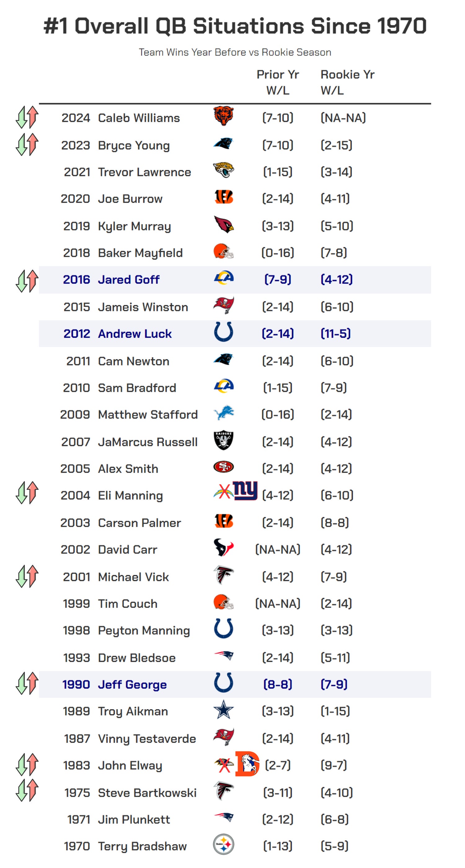465x868 pixels.
Task: Click the Jaguars logo next to Trevor Lawrence
Action: [x=224, y=170]
